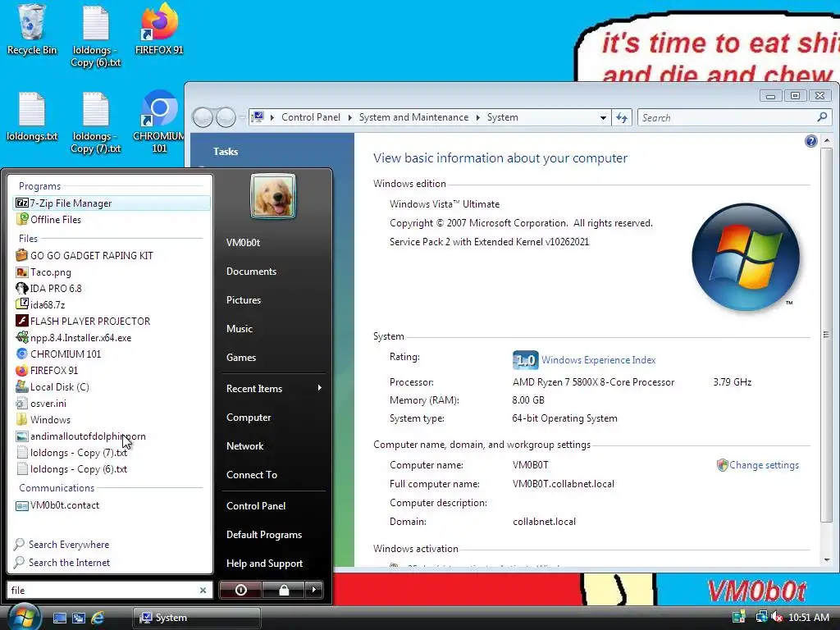Click the System window help icon
Image resolution: width=840 pixels, height=630 pixels.
810,141
